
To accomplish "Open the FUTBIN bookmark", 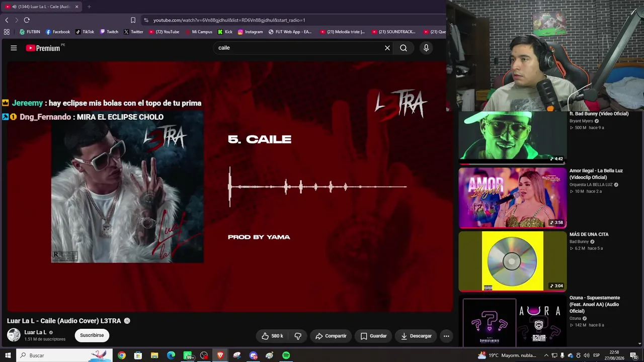I will click(x=30, y=32).
